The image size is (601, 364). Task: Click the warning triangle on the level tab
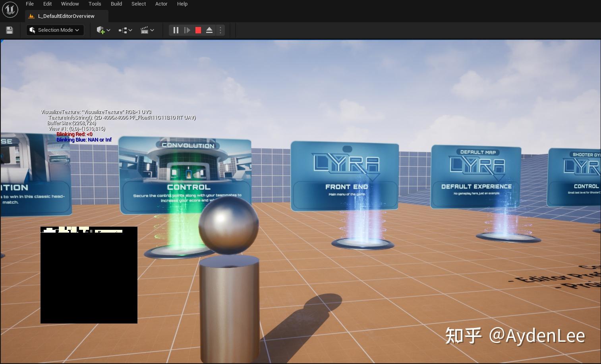click(x=31, y=16)
